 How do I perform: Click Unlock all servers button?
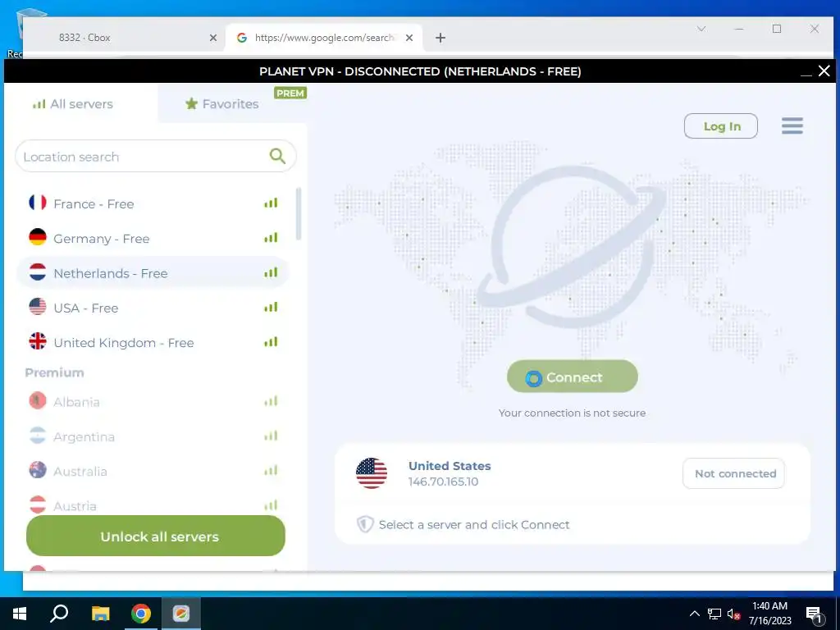point(155,536)
